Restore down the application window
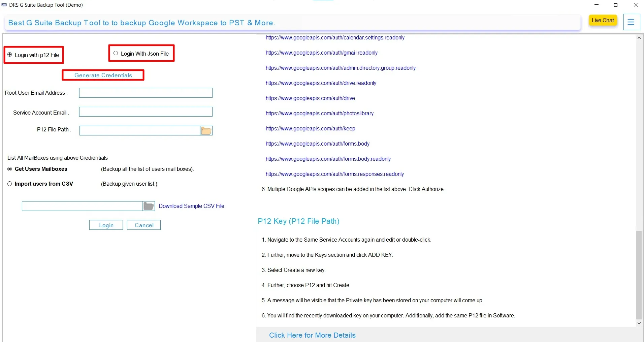 point(616,5)
